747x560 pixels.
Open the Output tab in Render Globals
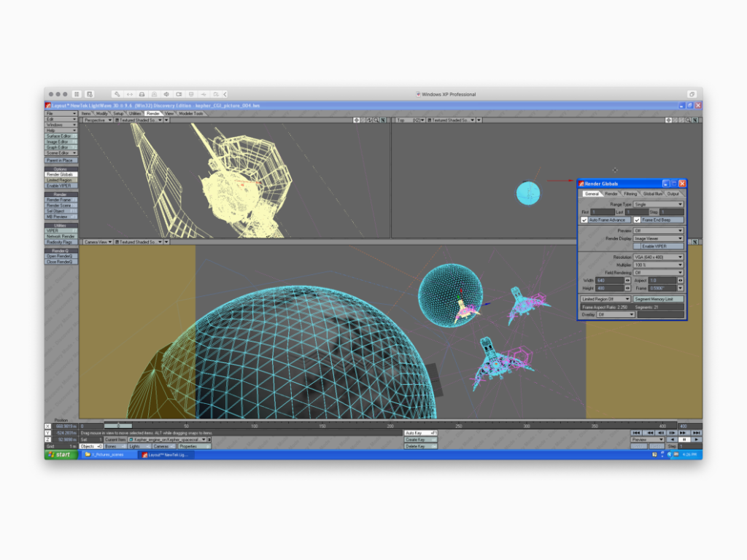tap(673, 194)
